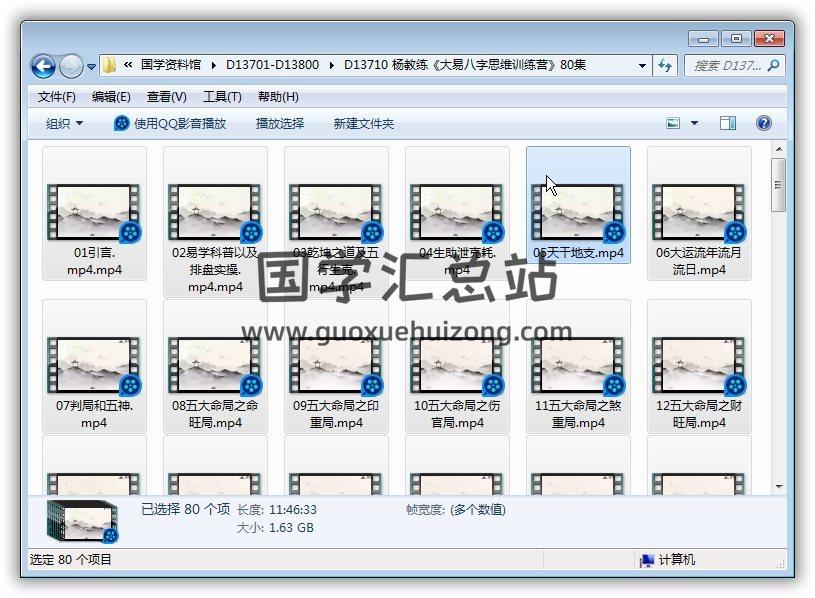Click the greyed Forward navigation arrow
Image resolution: width=815 pixels, height=598 pixels.
pyautogui.click(x=71, y=66)
